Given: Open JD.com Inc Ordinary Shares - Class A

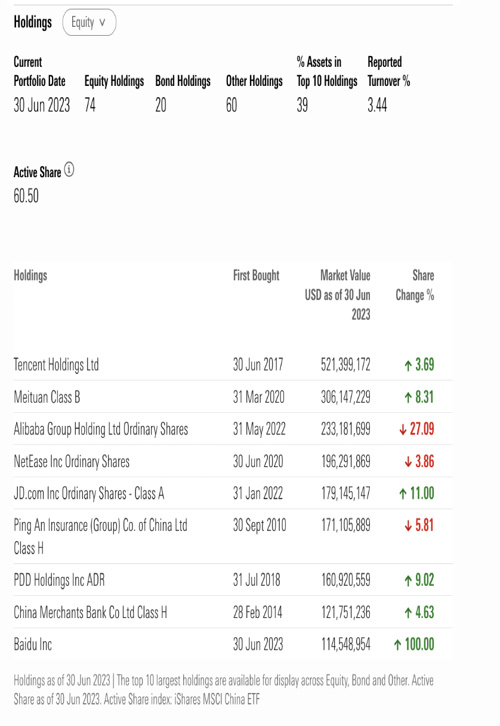Looking at the screenshot, I should (89, 494).
